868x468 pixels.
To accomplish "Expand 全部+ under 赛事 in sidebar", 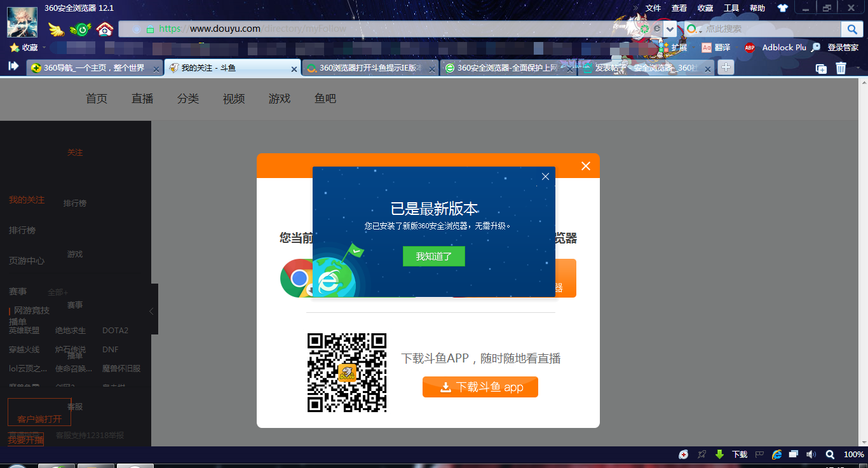I will [x=58, y=292].
